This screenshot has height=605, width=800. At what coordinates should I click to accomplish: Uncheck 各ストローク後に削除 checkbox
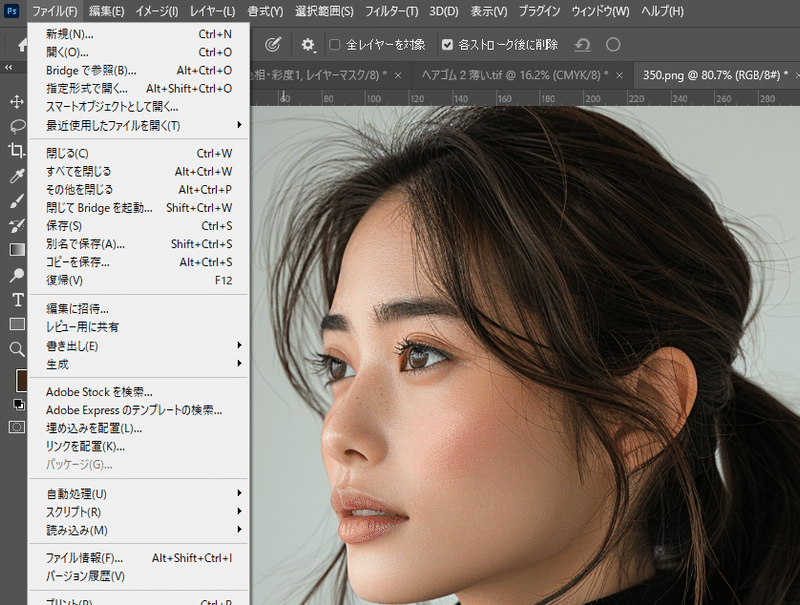[447, 45]
